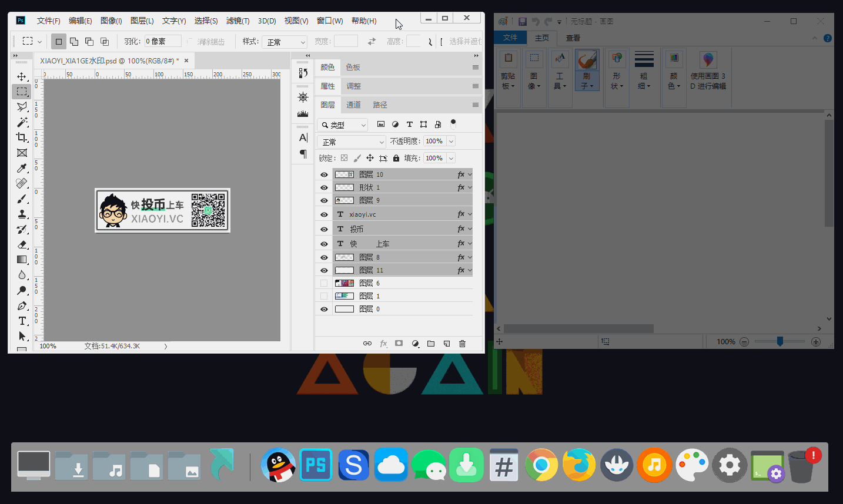Hide the xiaoyi.vc text layer
The image size is (843, 504).
pyautogui.click(x=324, y=214)
